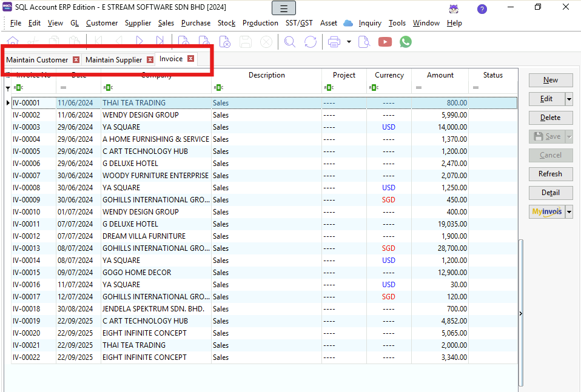
Task: Expand the Print dropdown arrow
Action: click(349, 42)
